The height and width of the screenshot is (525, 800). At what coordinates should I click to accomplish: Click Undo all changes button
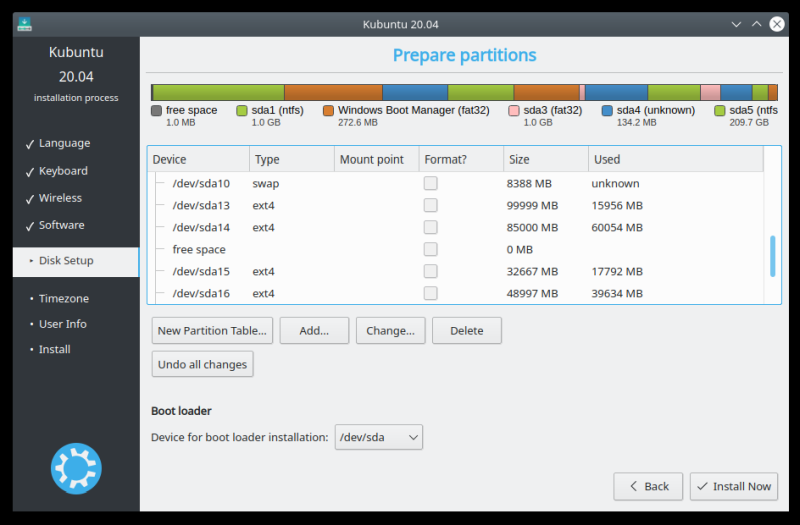coord(203,364)
